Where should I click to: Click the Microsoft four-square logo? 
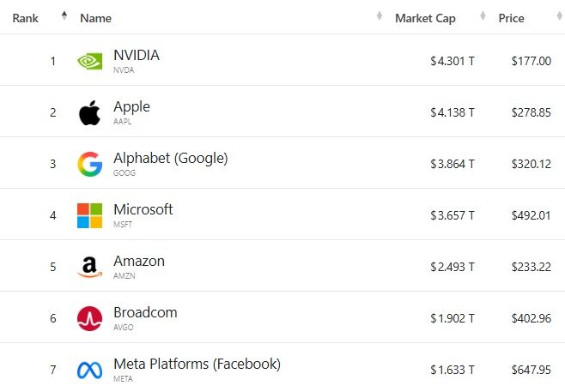[x=89, y=215]
